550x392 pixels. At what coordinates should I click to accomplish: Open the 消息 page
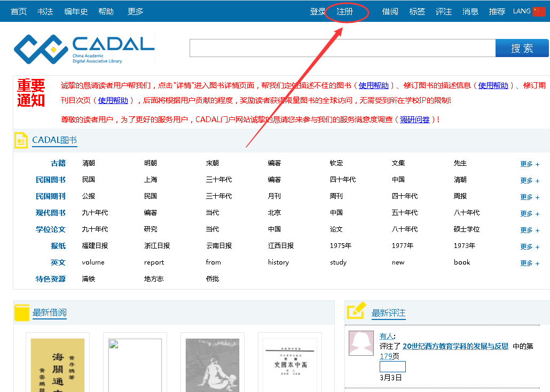470,12
